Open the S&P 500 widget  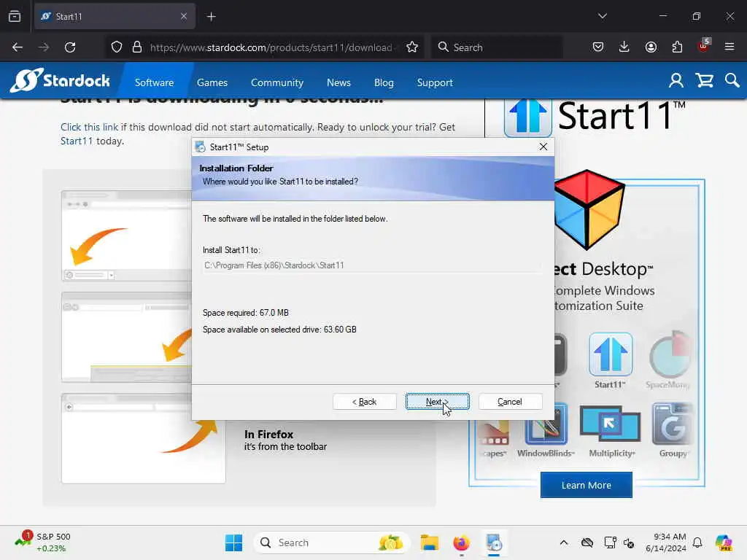(43, 542)
